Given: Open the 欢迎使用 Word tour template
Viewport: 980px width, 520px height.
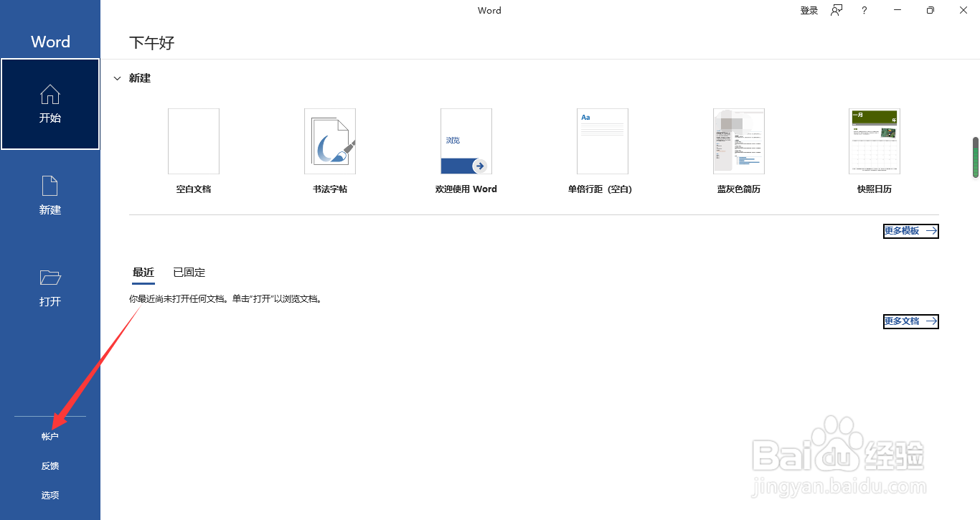Looking at the screenshot, I should (x=466, y=151).
